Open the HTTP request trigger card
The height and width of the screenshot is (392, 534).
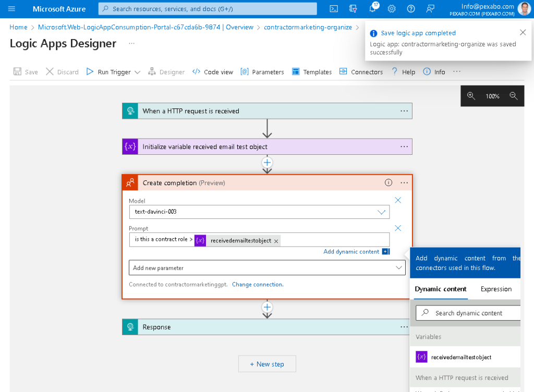(x=267, y=111)
